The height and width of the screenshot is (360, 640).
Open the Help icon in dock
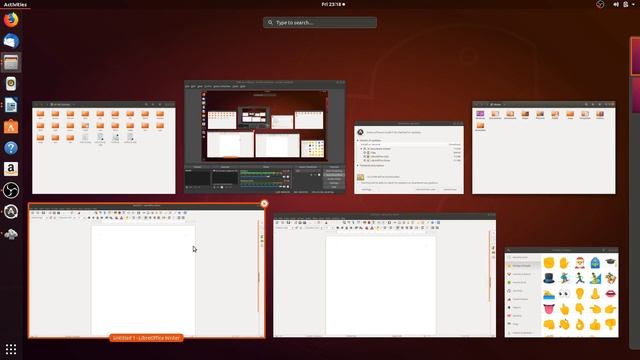(11, 148)
